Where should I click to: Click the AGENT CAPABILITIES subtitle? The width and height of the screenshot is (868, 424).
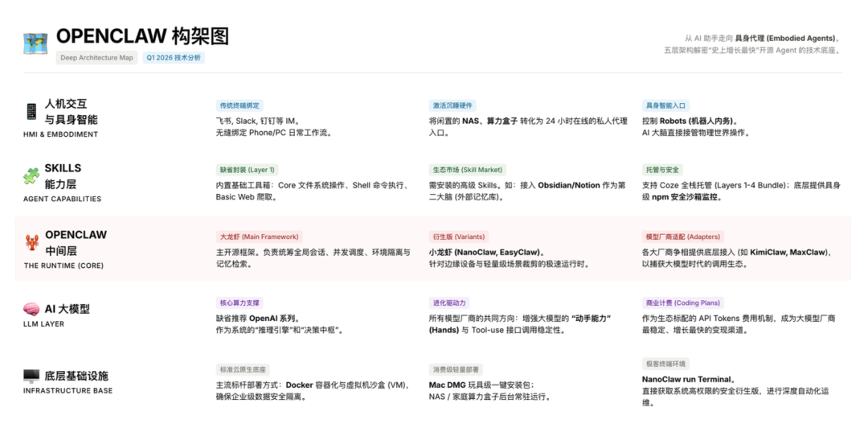tap(62, 199)
